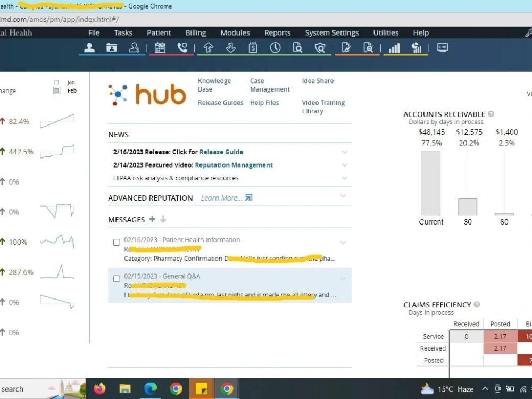Show hidden system tray icons caret
532x399 pixels.
485,389
